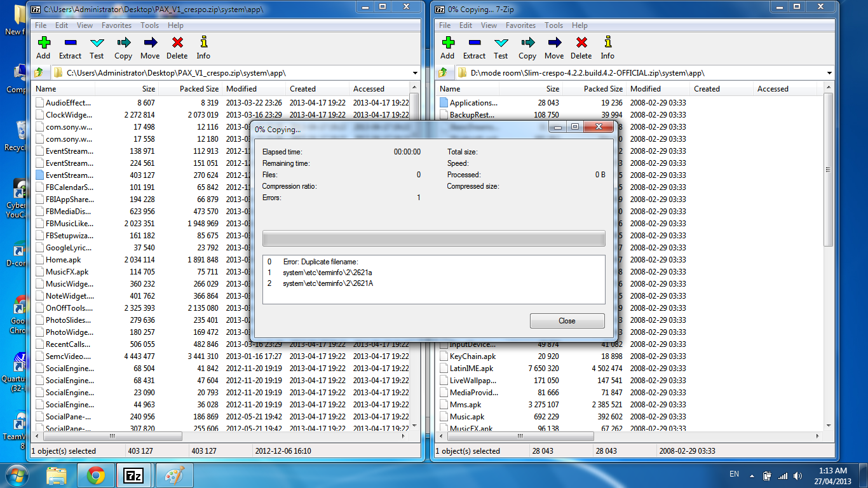Select SemcVideo... row in left list
The width and height of the screenshot is (868, 488).
pos(221,356)
